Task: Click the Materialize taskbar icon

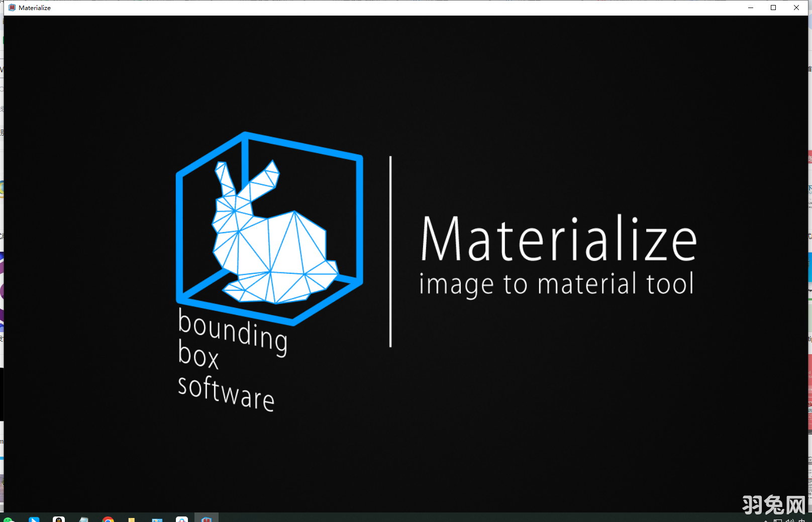Action: (x=206, y=518)
